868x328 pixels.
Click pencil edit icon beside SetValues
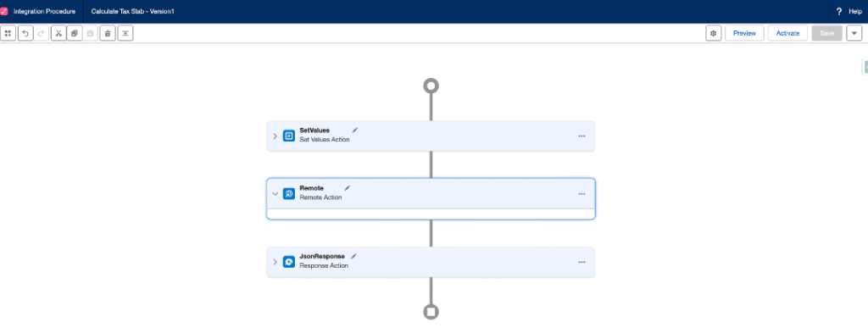point(355,130)
